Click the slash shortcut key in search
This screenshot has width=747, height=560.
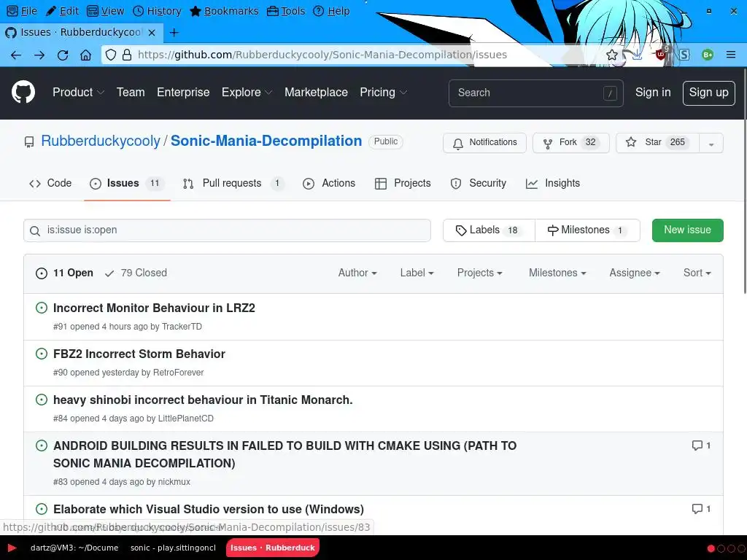tap(611, 93)
